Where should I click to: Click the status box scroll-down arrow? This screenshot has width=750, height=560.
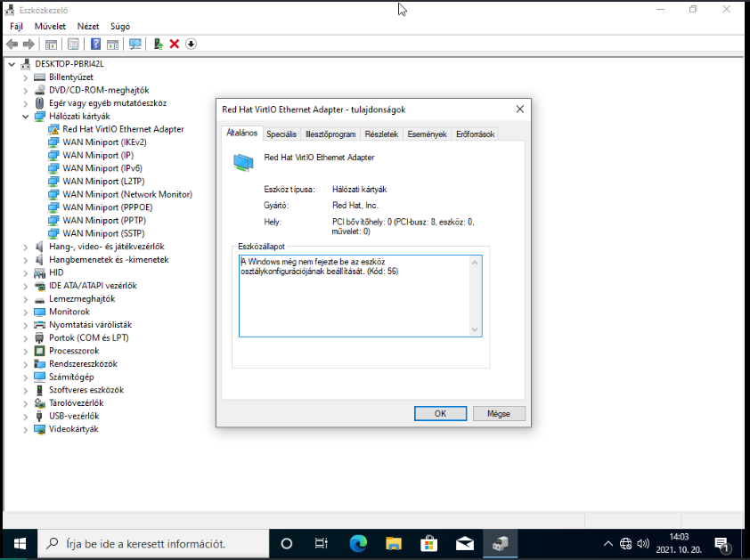pos(475,329)
